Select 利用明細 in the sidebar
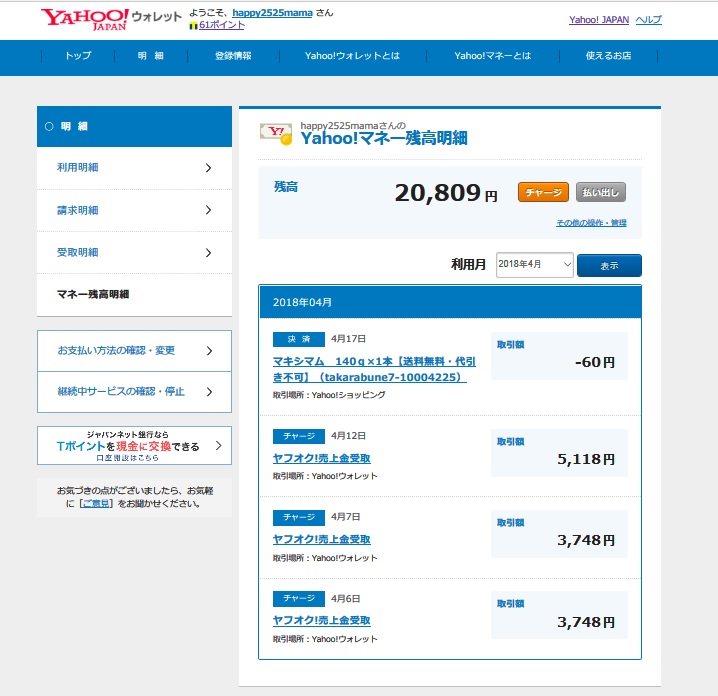Image resolution: width=718 pixels, height=696 pixels. point(134,168)
